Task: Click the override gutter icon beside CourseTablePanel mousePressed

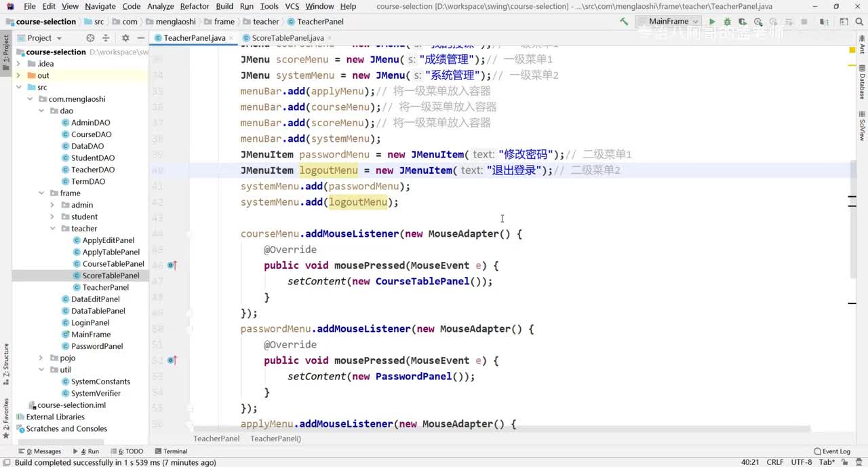Action: tap(172, 265)
